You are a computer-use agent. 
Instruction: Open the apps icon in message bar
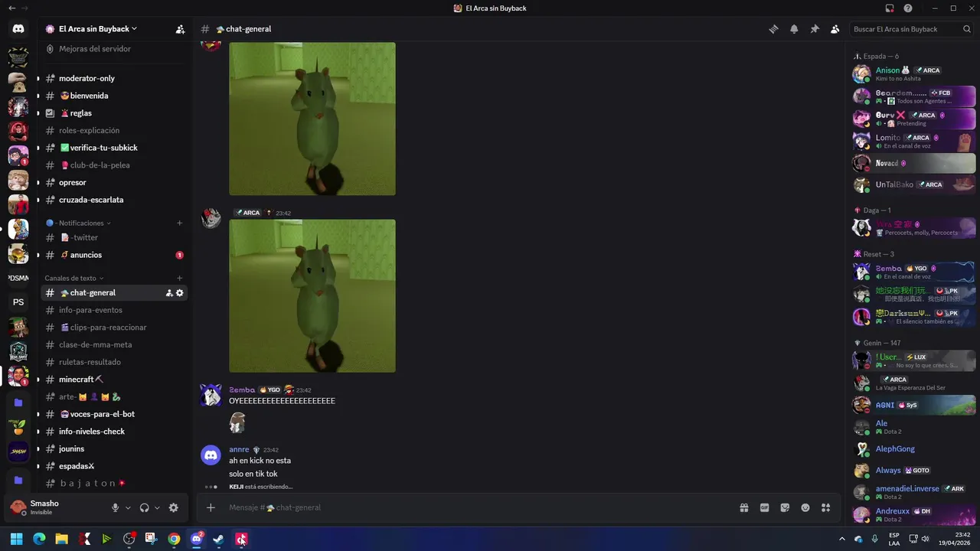(x=825, y=507)
